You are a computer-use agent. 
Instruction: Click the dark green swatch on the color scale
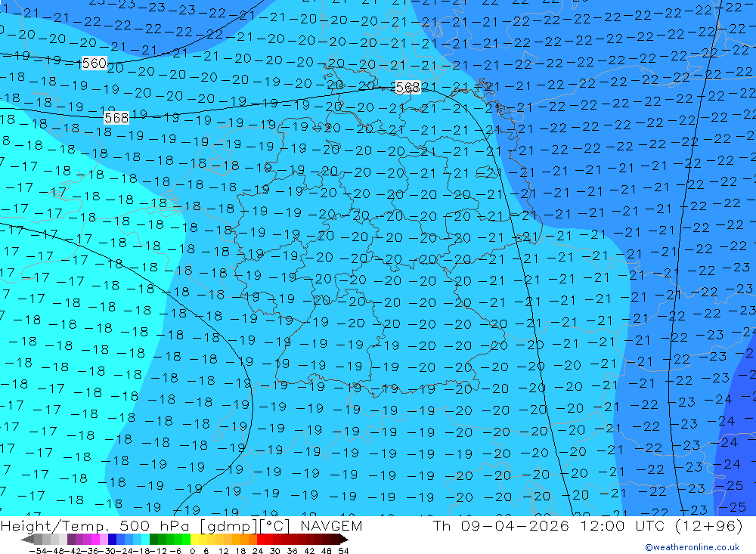click(153, 539)
